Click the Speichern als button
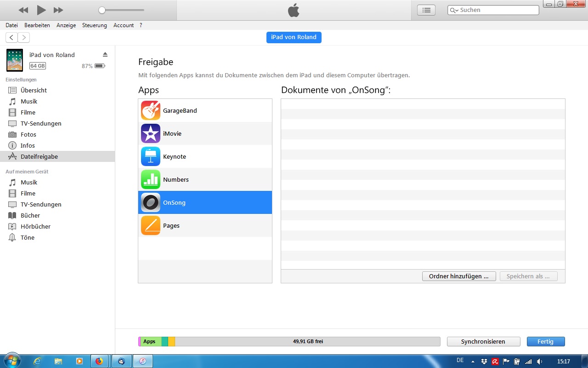The width and height of the screenshot is (588, 368). pyautogui.click(x=528, y=276)
